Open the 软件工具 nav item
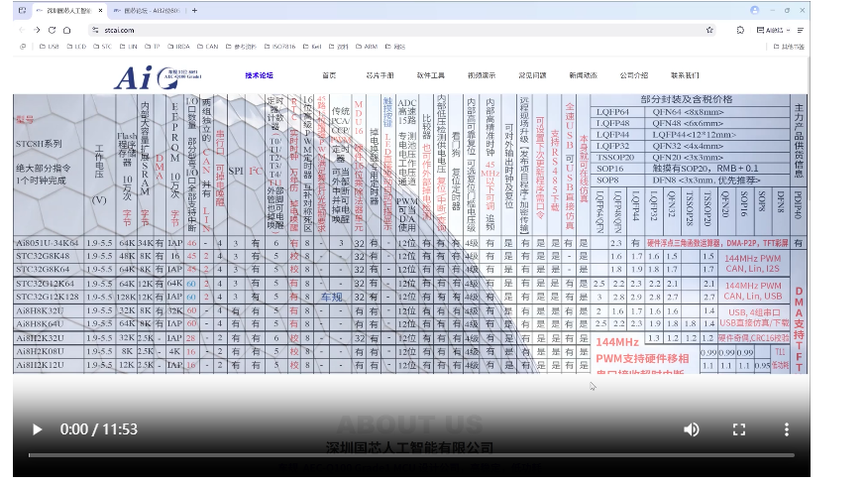The width and height of the screenshot is (868, 485). (x=431, y=75)
